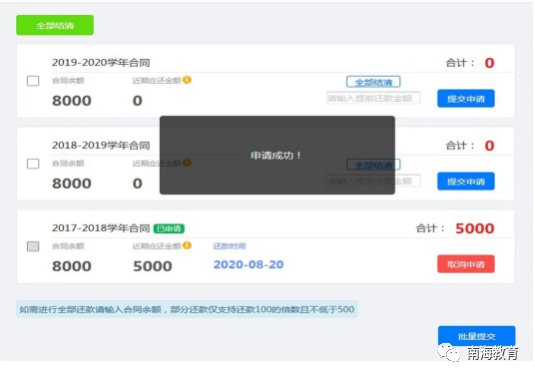Click info icon beside 近期应还金额 in 2017-2018 contract
The image size is (535, 377).
187,245
